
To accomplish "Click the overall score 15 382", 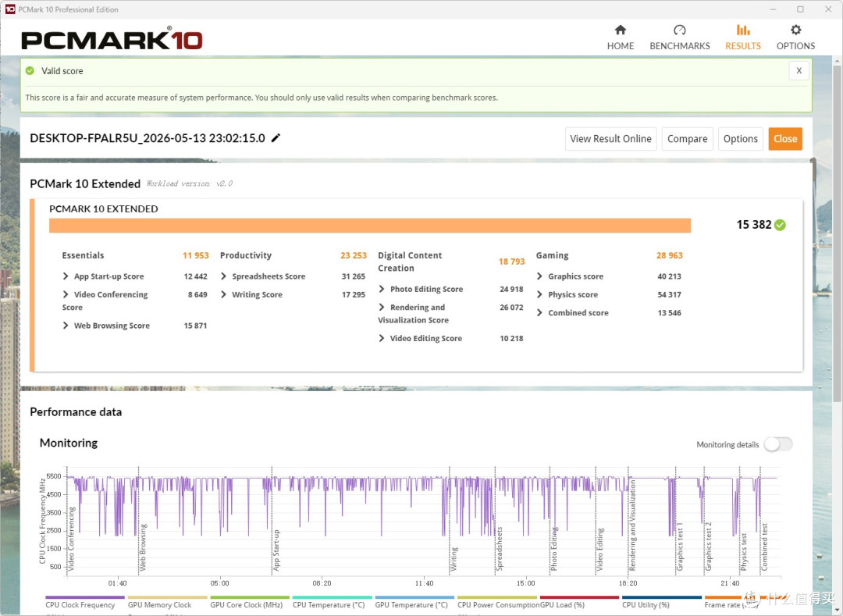I will click(754, 225).
